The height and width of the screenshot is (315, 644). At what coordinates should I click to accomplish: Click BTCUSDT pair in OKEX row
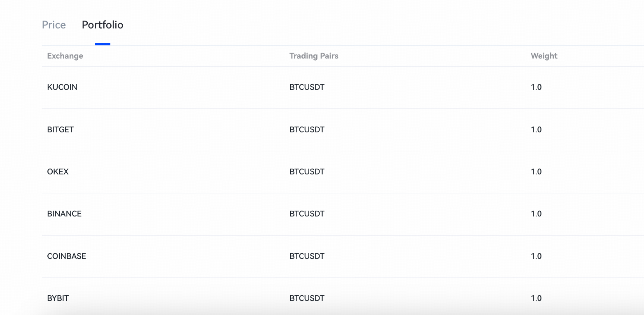click(307, 172)
